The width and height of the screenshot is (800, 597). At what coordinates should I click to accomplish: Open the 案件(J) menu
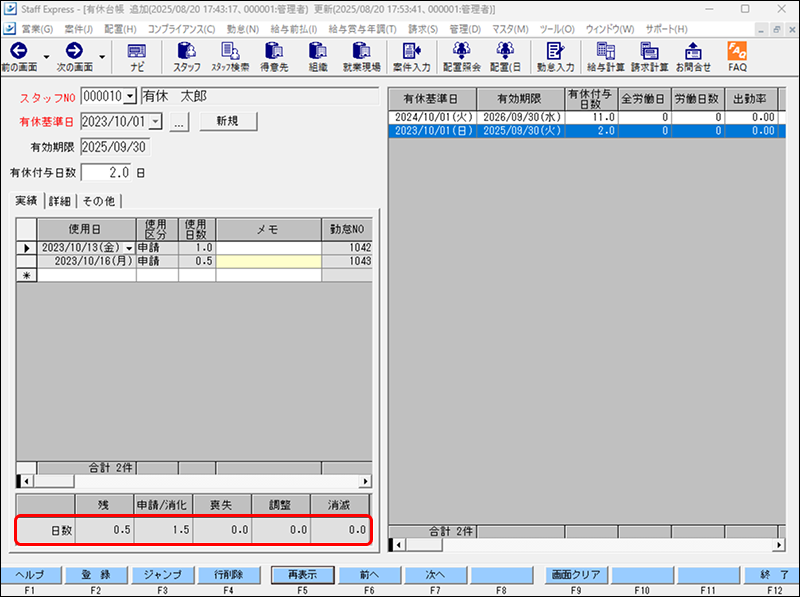click(x=79, y=29)
